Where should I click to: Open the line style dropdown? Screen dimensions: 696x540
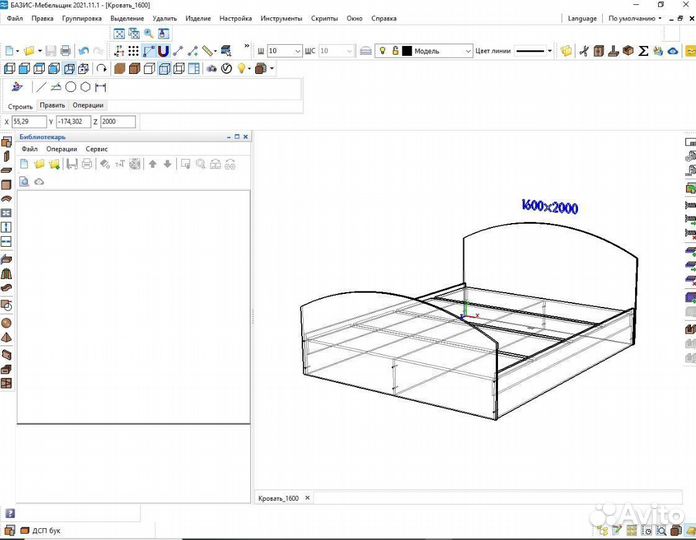click(550, 51)
